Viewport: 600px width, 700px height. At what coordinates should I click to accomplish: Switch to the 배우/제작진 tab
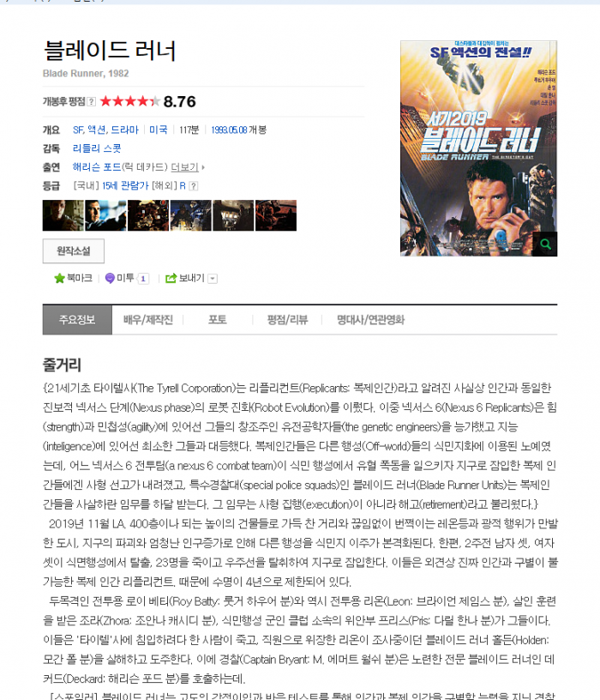point(147,320)
